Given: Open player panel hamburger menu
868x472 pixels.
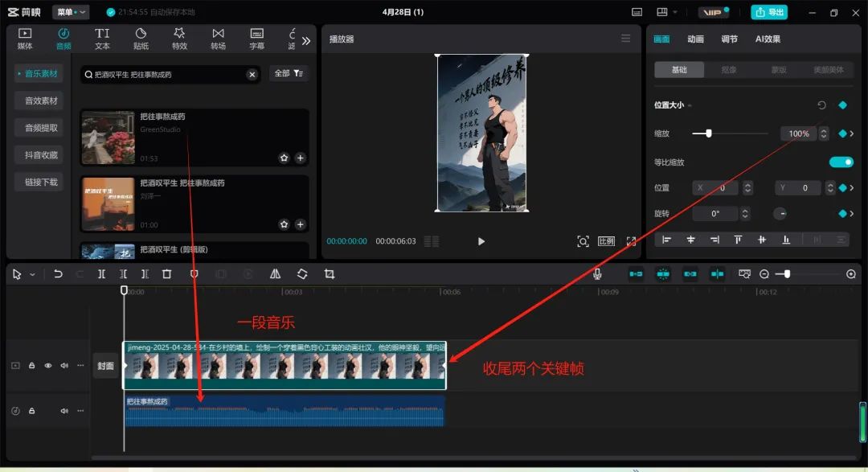Looking at the screenshot, I should [625, 39].
